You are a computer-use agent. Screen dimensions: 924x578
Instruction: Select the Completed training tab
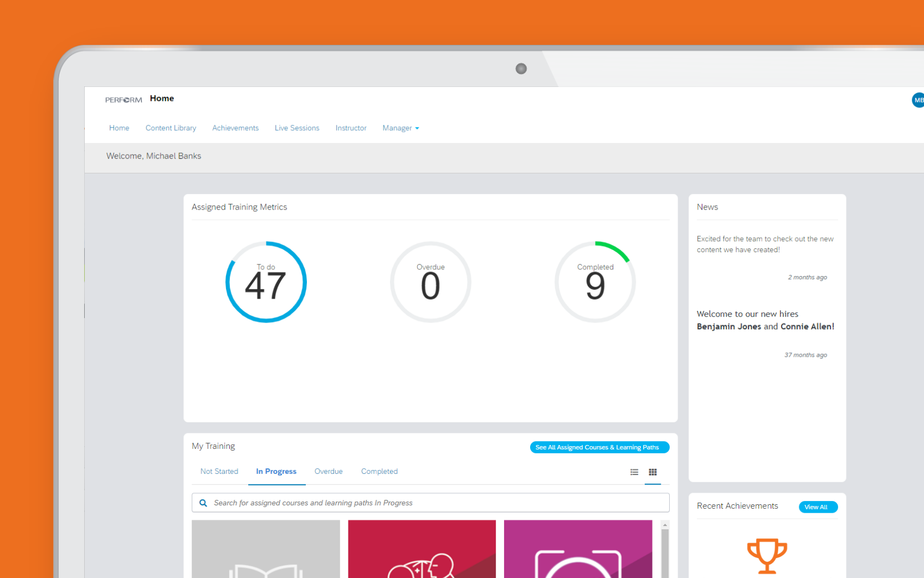pyautogui.click(x=379, y=472)
